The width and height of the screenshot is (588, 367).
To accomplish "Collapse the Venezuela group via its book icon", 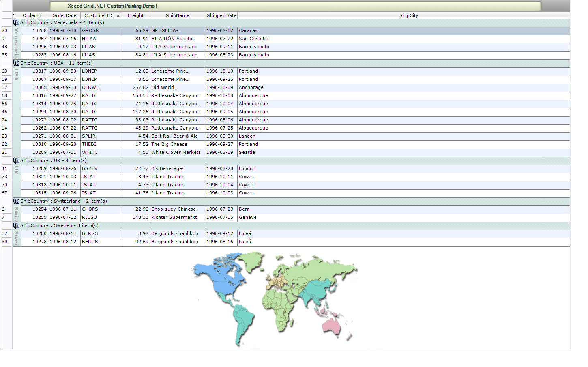I will pyautogui.click(x=17, y=23).
